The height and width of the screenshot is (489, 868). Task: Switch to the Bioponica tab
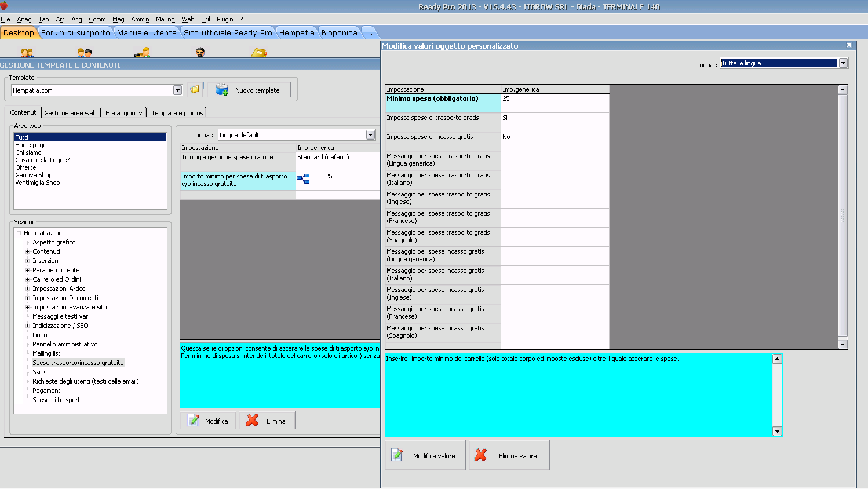point(340,33)
